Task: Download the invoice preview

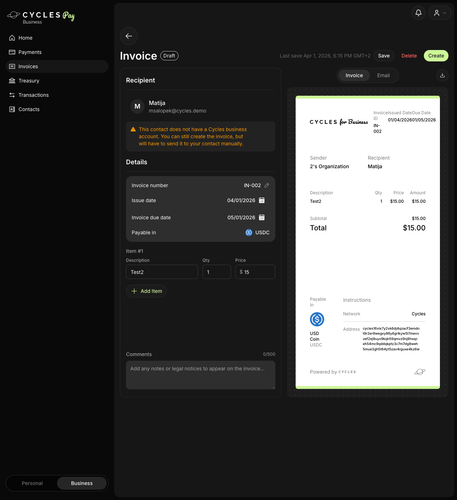Action: 442,76
